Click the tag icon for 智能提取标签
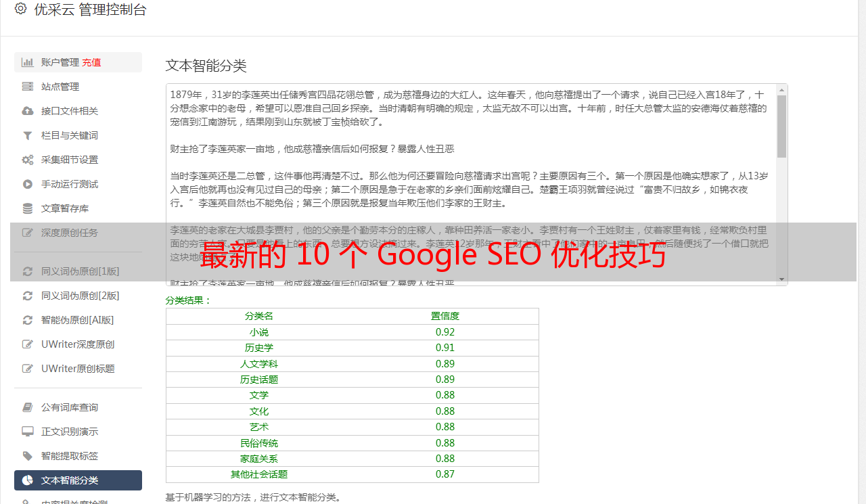This screenshot has width=866, height=504. tap(28, 456)
